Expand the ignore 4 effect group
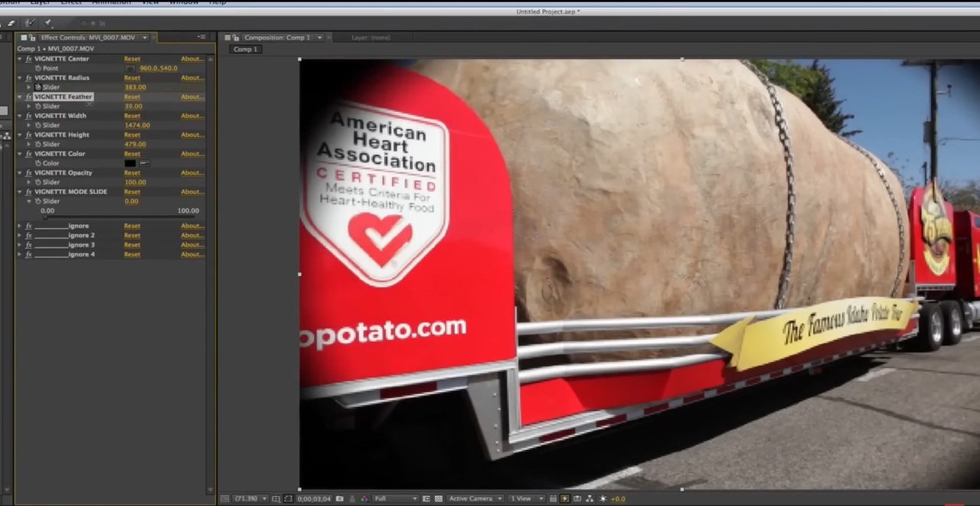980x506 pixels. click(x=20, y=254)
